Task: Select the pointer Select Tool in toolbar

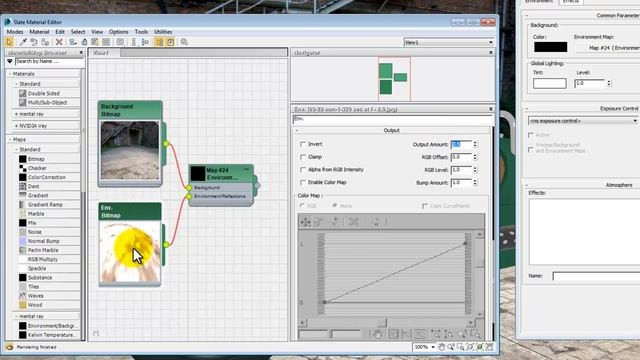Action: (9, 42)
